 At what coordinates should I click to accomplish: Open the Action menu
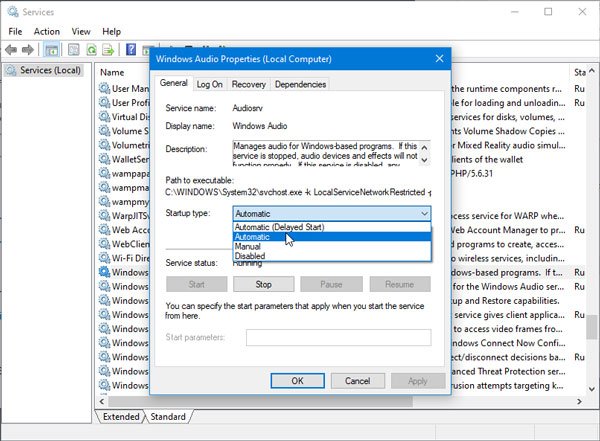tap(46, 31)
